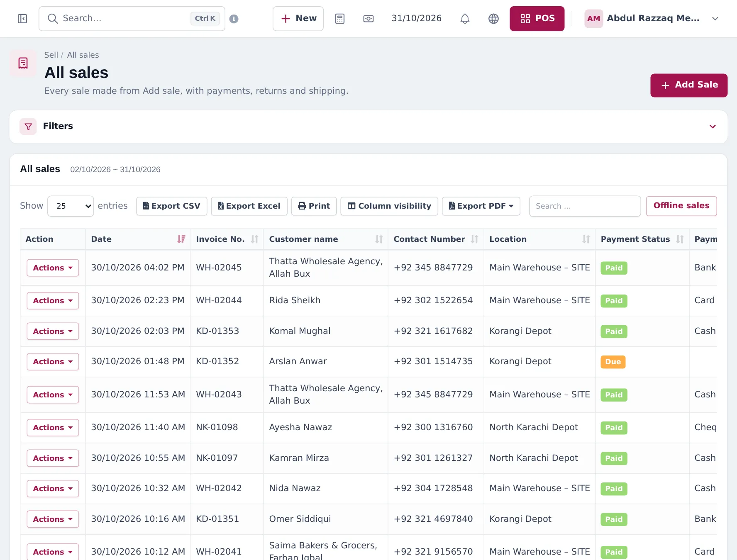The width and height of the screenshot is (737, 560).
Task: Click the New button
Action: 298,19
